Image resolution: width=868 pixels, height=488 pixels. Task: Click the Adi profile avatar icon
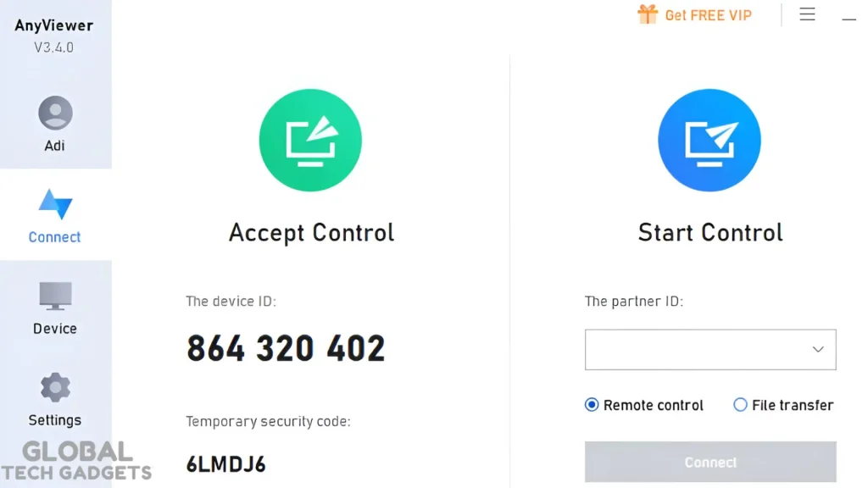pos(55,114)
